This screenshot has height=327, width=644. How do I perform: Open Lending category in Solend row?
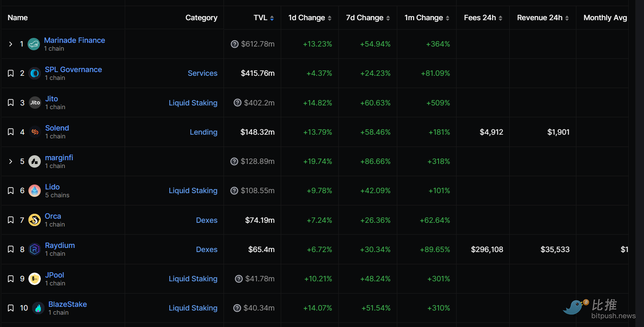(203, 132)
